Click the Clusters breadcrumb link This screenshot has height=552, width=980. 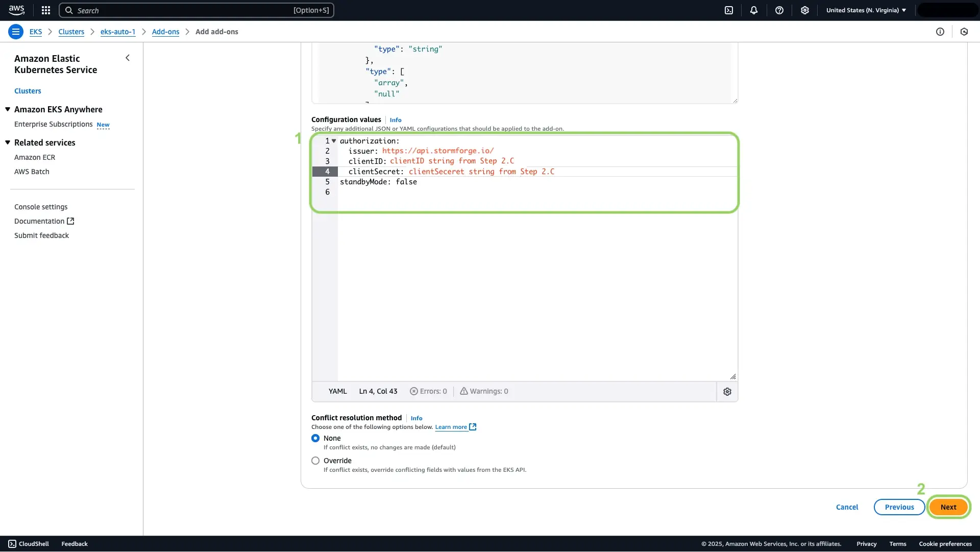tap(71, 32)
